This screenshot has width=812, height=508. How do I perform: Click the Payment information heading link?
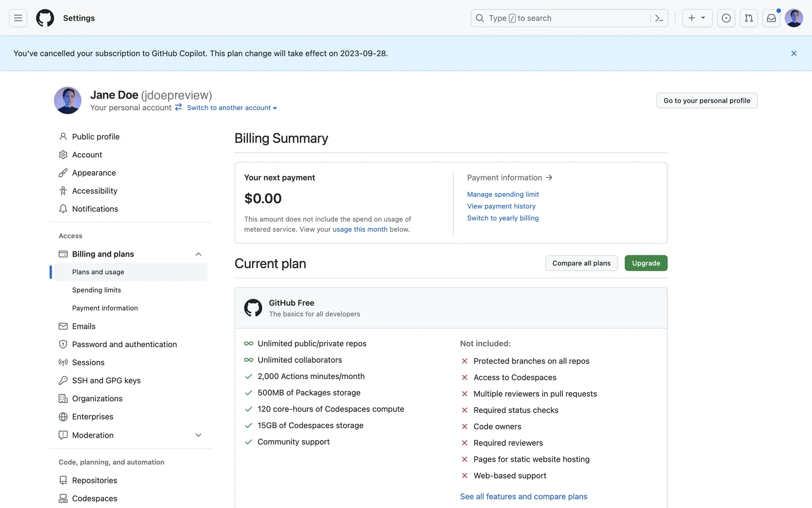point(510,178)
